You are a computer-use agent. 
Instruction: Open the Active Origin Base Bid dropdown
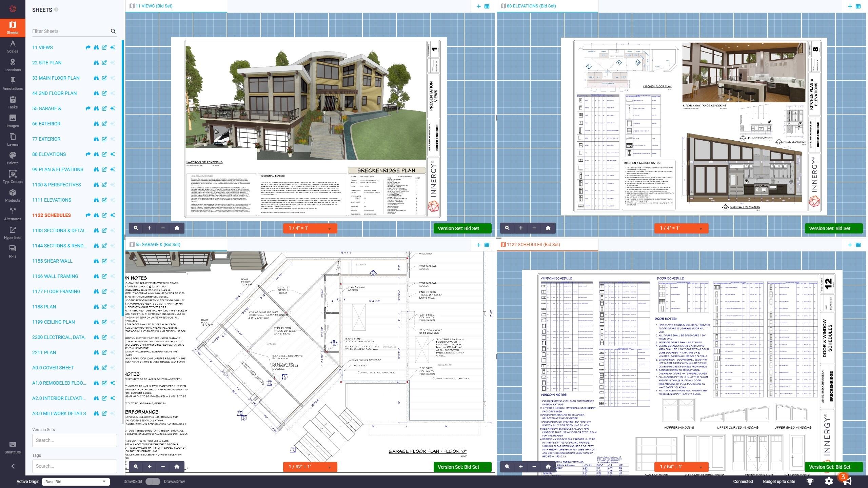click(76, 482)
